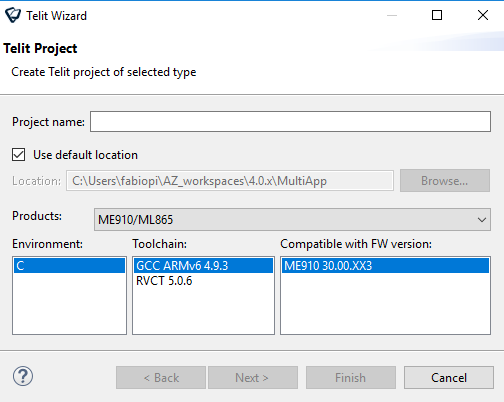This screenshot has height=402, width=504.
Task: Minimize the Telit Wizard dialog
Action: 392,15
